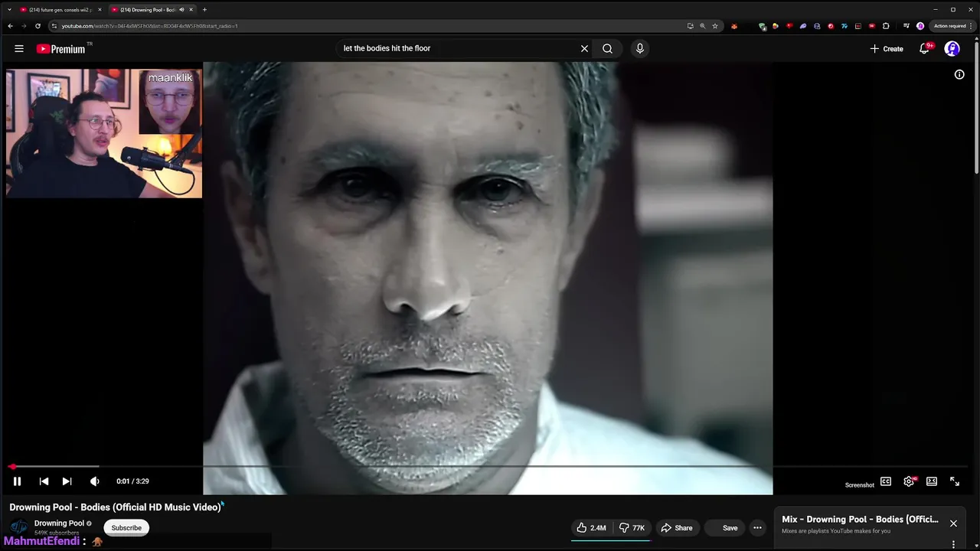Skip to the previous video
Image resolution: width=980 pixels, height=551 pixels.
click(x=44, y=481)
